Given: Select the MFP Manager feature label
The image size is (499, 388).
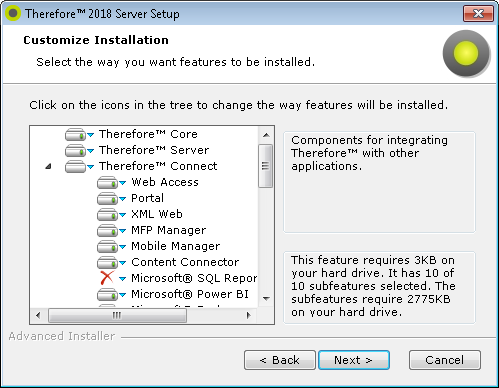Looking at the screenshot, I should (169, 230).
